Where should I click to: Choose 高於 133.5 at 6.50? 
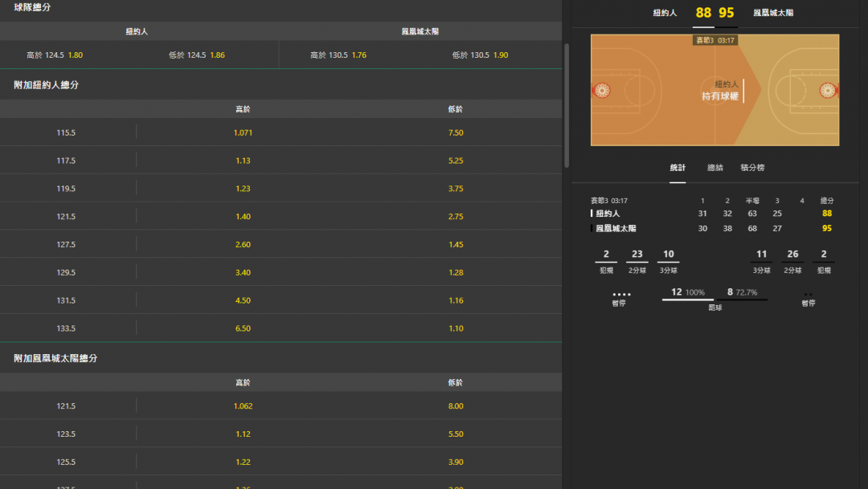point(243,328)
